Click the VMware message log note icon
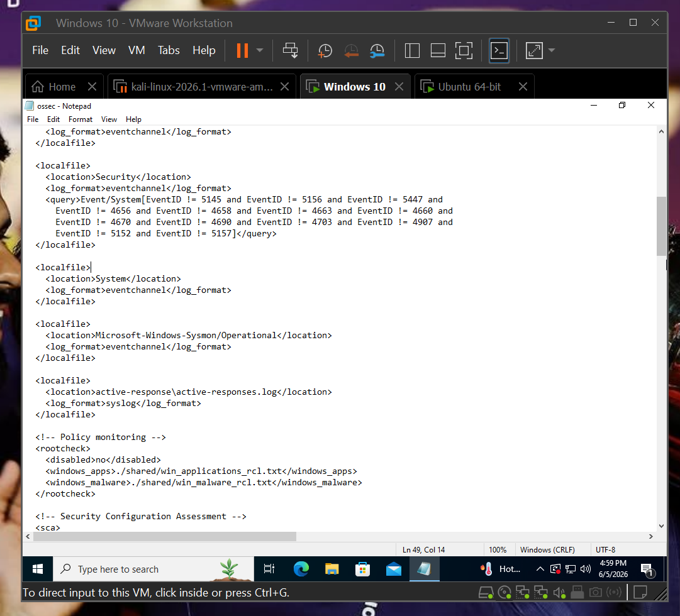The height and width of the screenshot is (616, 680). (x=640, y=592)
